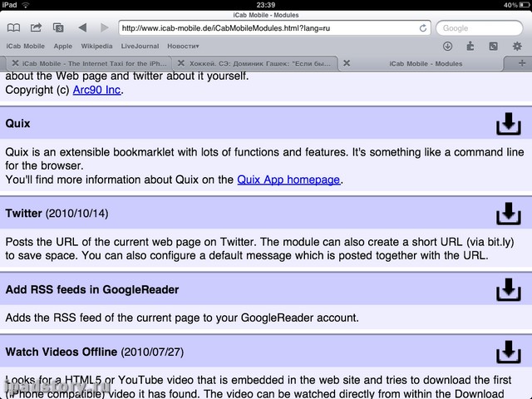The height and width of the screenshot is (399, 532).
Task: Reload page using the refresh icon
Action: pyautogui.click(x=423, y=27)
